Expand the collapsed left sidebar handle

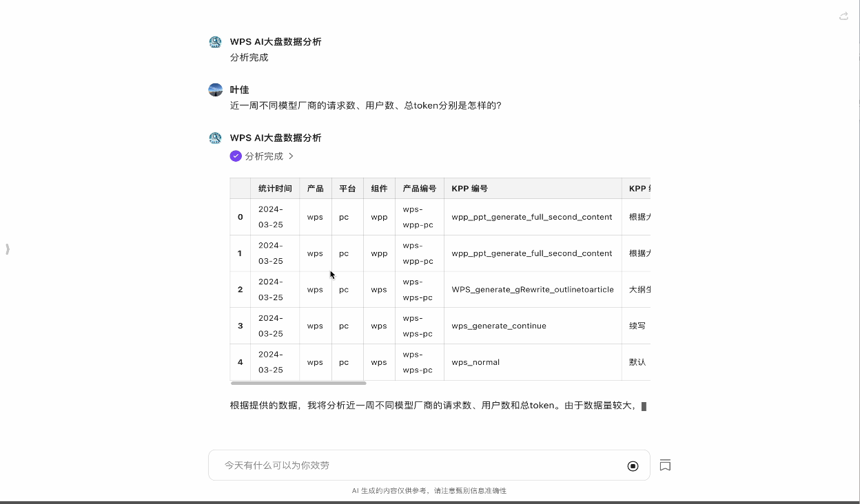8,249
